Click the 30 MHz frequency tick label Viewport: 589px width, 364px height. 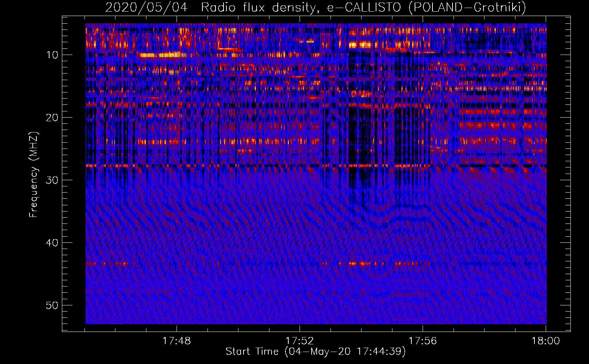[x=52, y=180]
